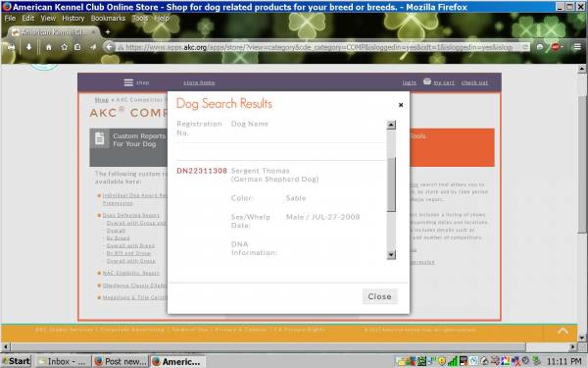Click the Close button in dialog
Image resolution: width=588 pixels, height=368 pixels.
tap(379, 296)
